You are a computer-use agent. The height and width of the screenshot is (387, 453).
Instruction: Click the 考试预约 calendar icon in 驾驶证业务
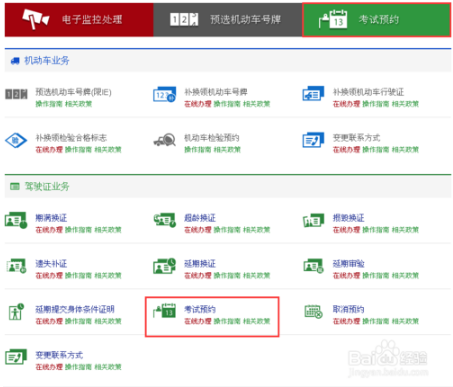tap(165, 310)
